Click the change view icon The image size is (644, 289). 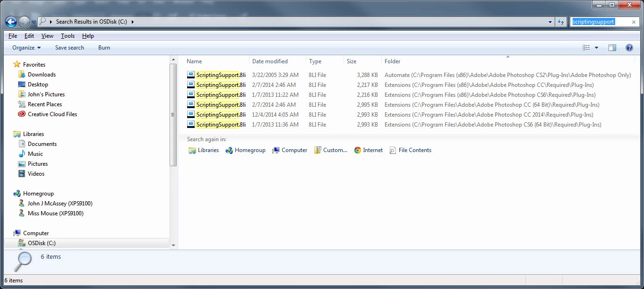coord(586,48)
